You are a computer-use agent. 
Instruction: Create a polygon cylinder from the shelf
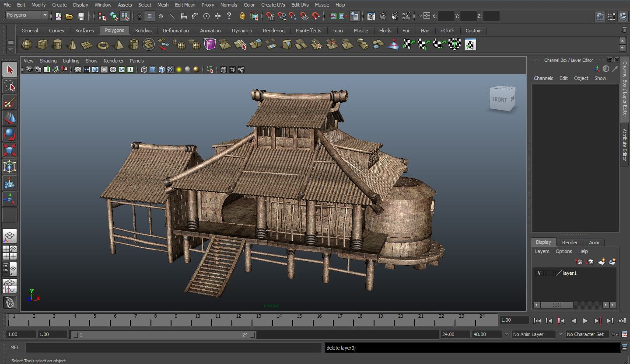(x=57, y=44)
